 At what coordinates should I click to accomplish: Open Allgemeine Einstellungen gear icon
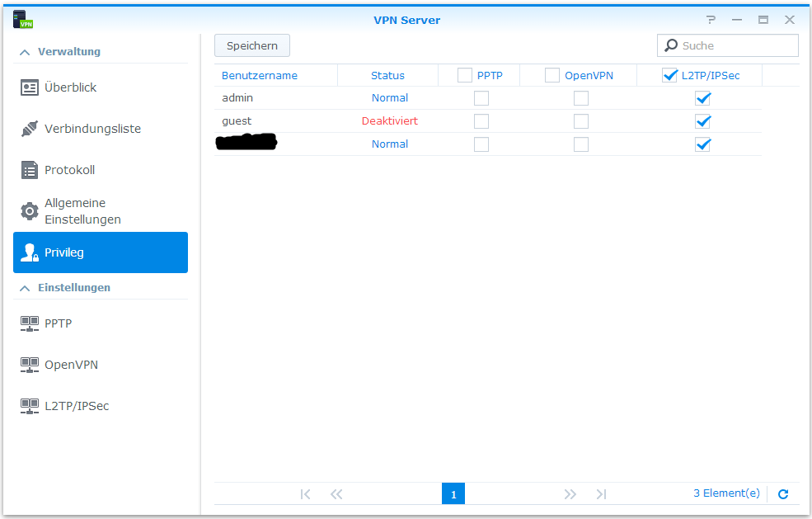click(x=30, y=211)
